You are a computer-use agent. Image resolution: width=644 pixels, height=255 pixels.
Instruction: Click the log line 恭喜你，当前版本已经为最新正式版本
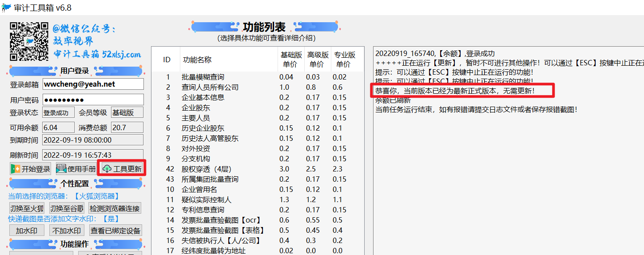[x=455, y=91]
